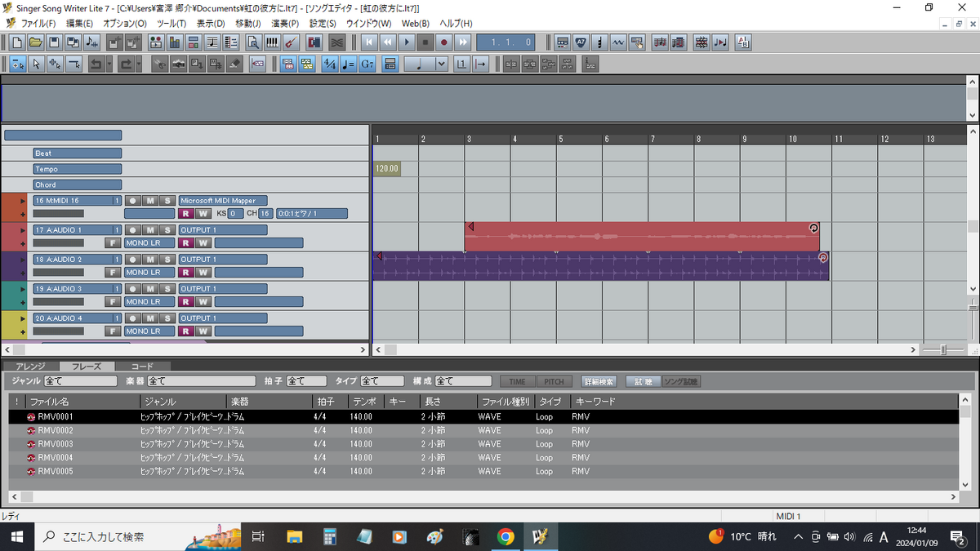Open the Singer Song Writer taskbar icon
This screenshot has height=551, width=980.
[x=540, y=536]
